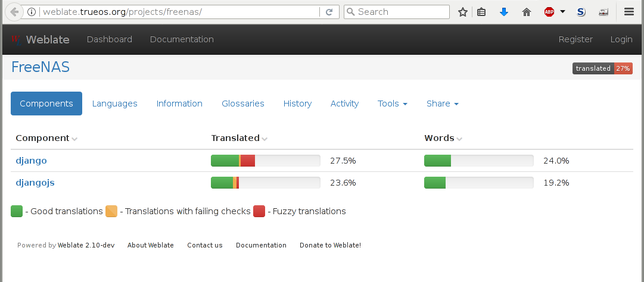Reload the page with the refresh icon
This screenshot has width=644, height=282.
coord(329,12)
